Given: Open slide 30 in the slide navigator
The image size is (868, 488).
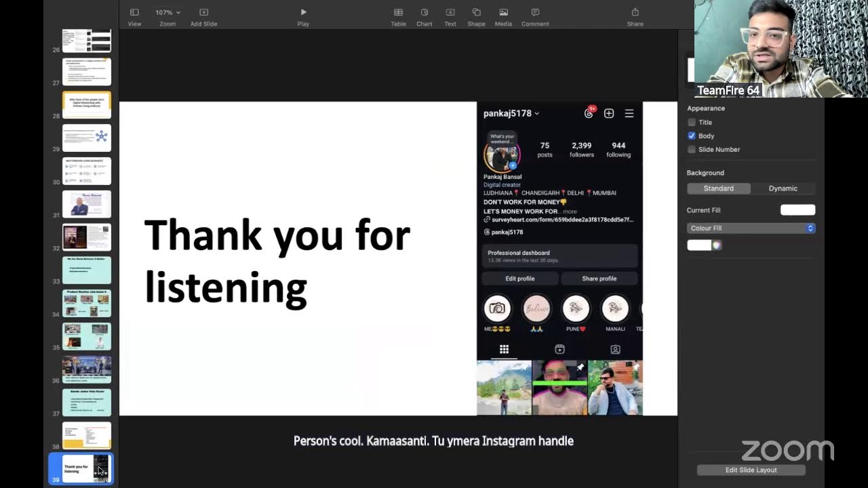Looking at the screenshot, I should [x=87, y=171].
